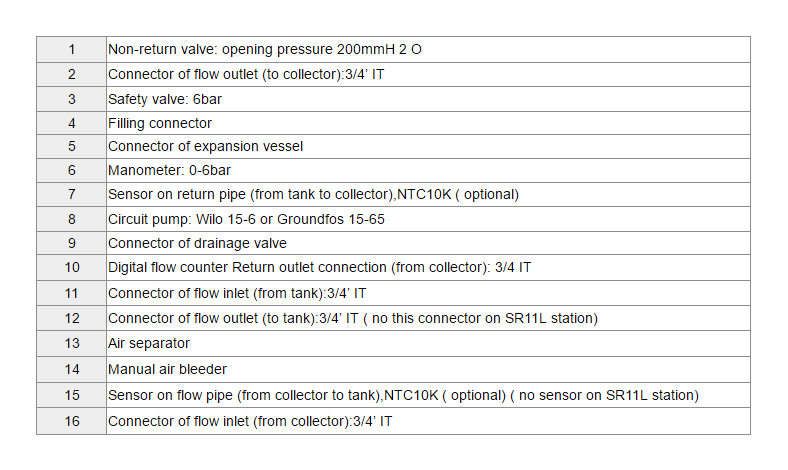Click the row number 16 cell
Image resolution: width=788 pixels, height=470 pixels.
coord(71,421)
